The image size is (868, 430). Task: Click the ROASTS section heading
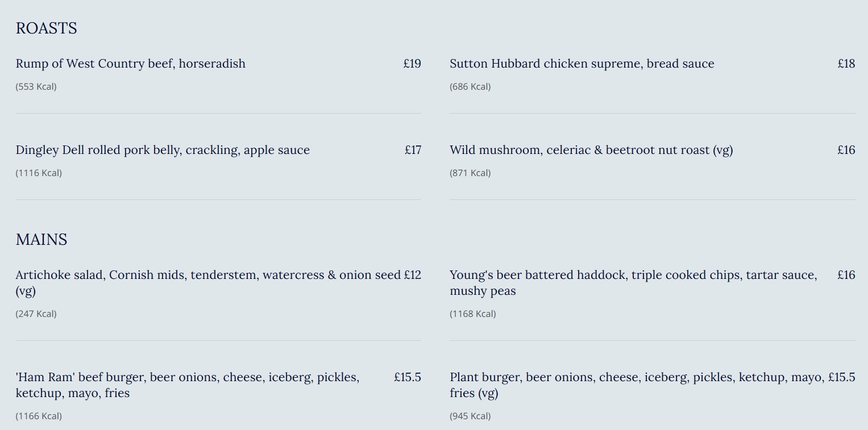click(x=46, y=28)
